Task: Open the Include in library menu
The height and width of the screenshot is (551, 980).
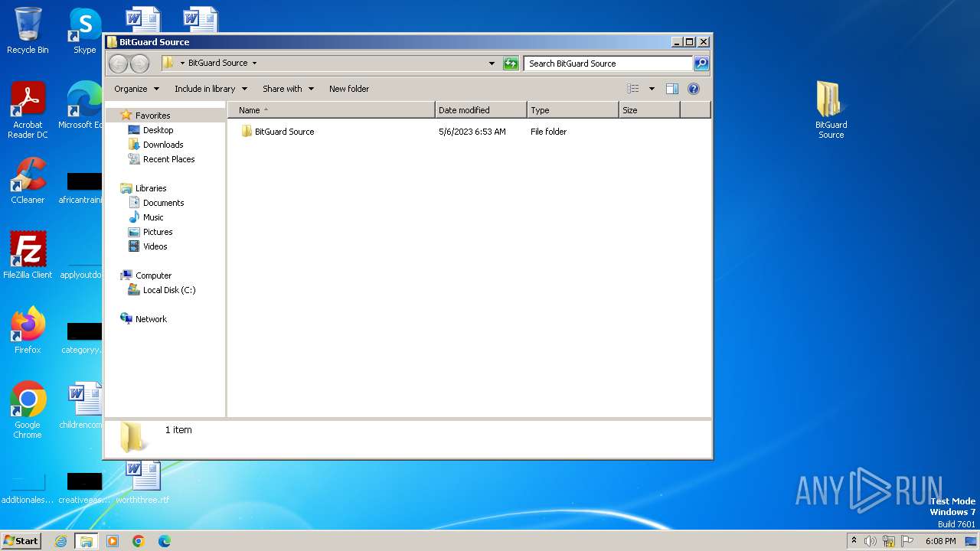Action: pos(211,89)
